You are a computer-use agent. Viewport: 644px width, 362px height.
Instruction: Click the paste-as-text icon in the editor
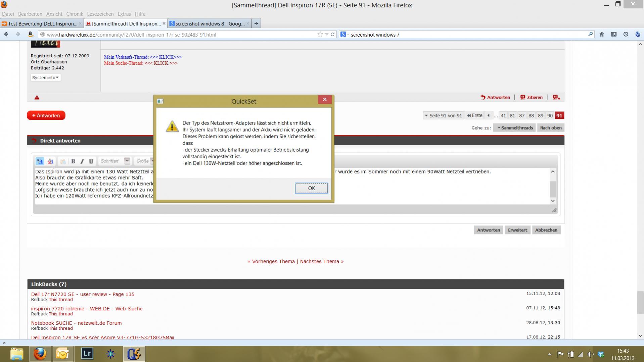tap(62, 161)
